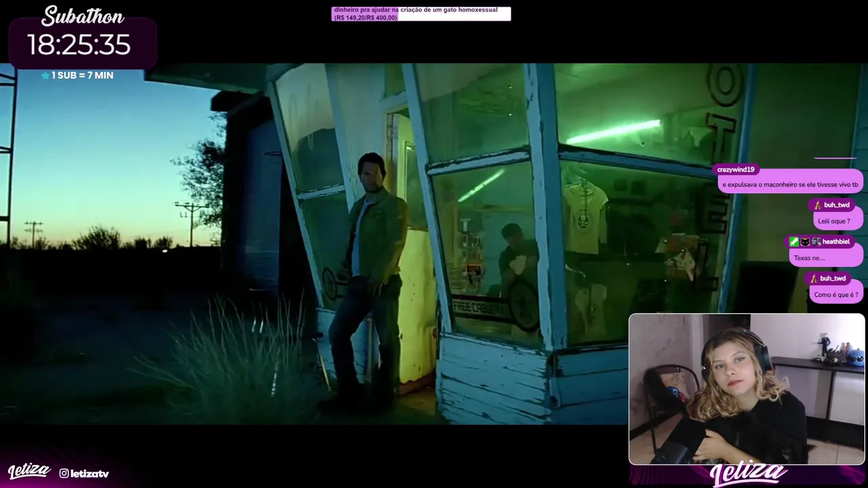The width and height of the screenshot is (868, 488).
Task: Click the knight badge directly before heathbiel's name
Action: (816, 242)
